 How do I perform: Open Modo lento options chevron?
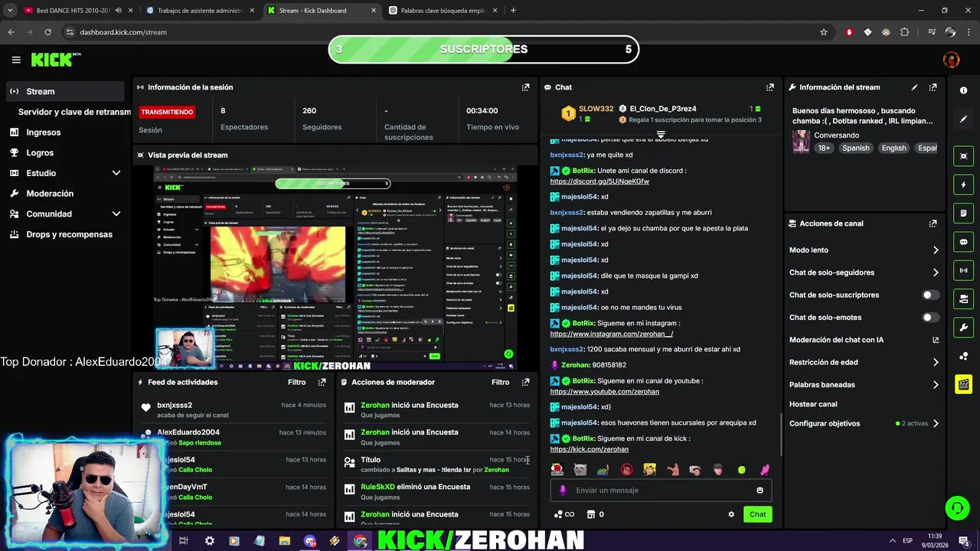(936, 250)
